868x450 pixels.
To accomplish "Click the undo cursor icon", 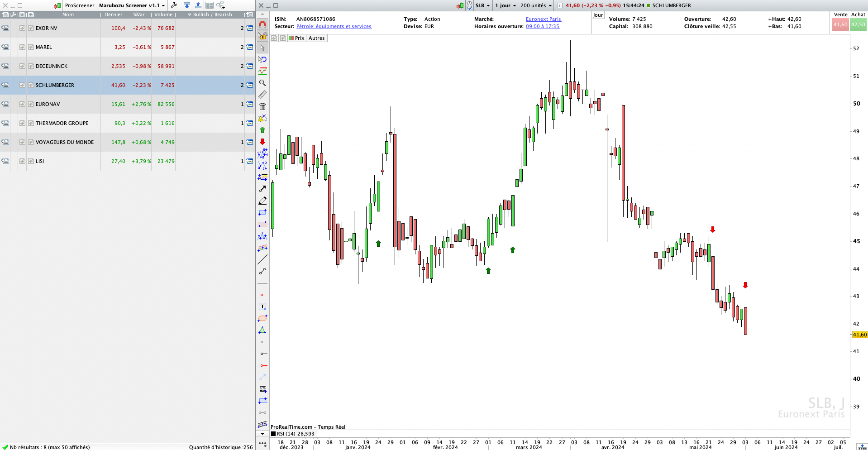I will pos(262,59).
